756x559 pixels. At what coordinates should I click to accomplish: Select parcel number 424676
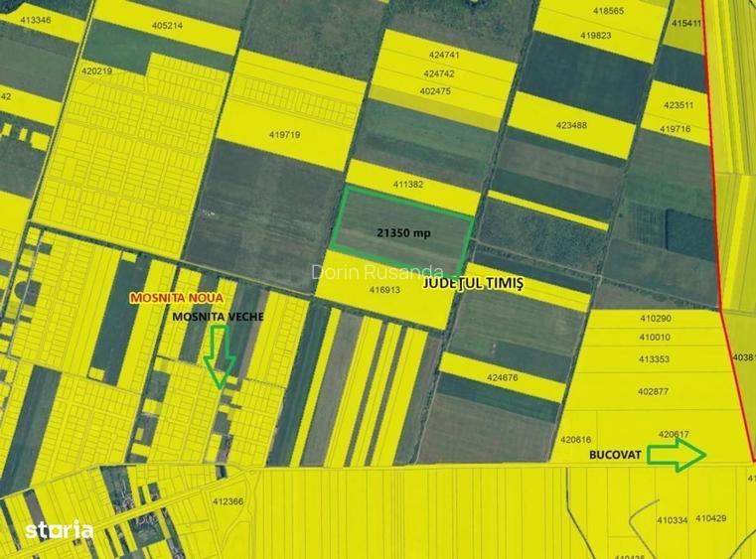click(503, 377)
